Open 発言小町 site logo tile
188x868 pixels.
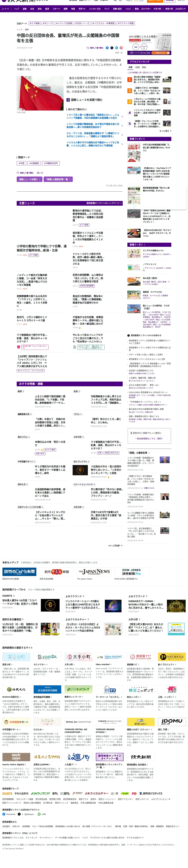16,657
